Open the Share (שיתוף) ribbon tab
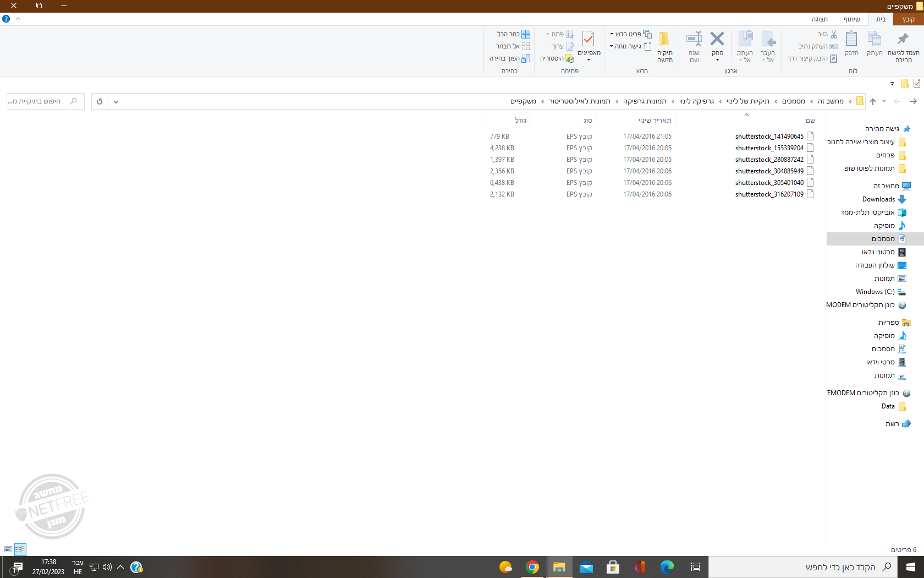Image resolution: width=924 pixels, height=578 pixels. 851,19
